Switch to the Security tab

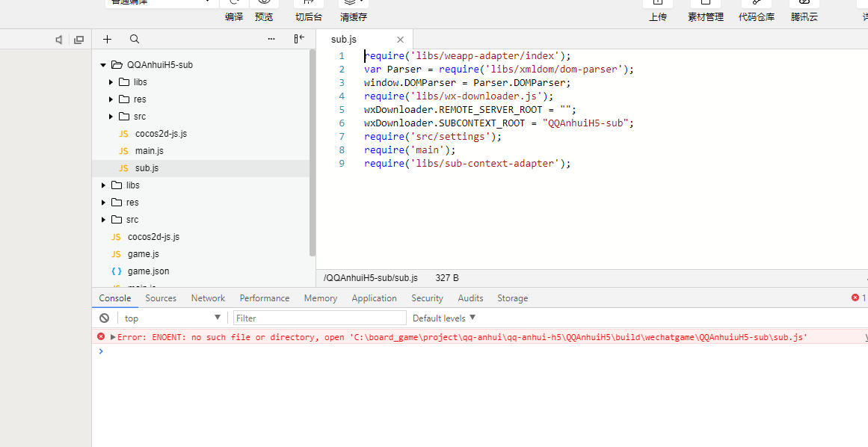pyautogui.click(x=427, y=298)
